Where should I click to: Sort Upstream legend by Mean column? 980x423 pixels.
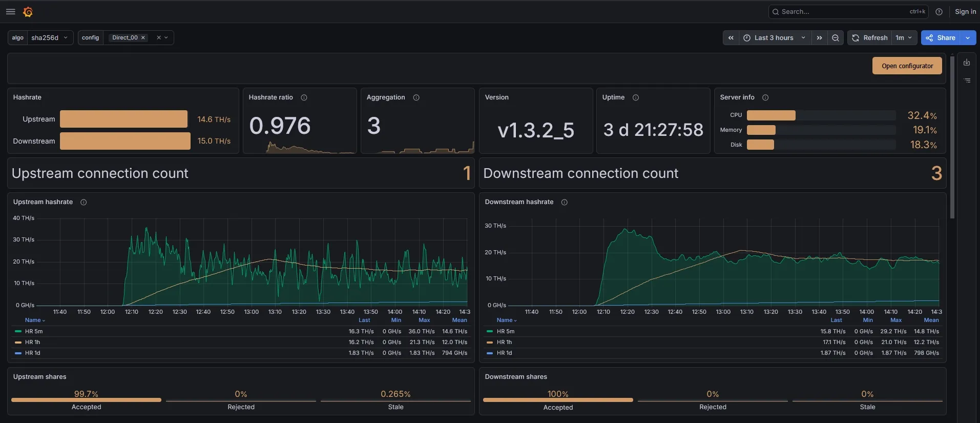pyautogui.click(x=460, y=320)
